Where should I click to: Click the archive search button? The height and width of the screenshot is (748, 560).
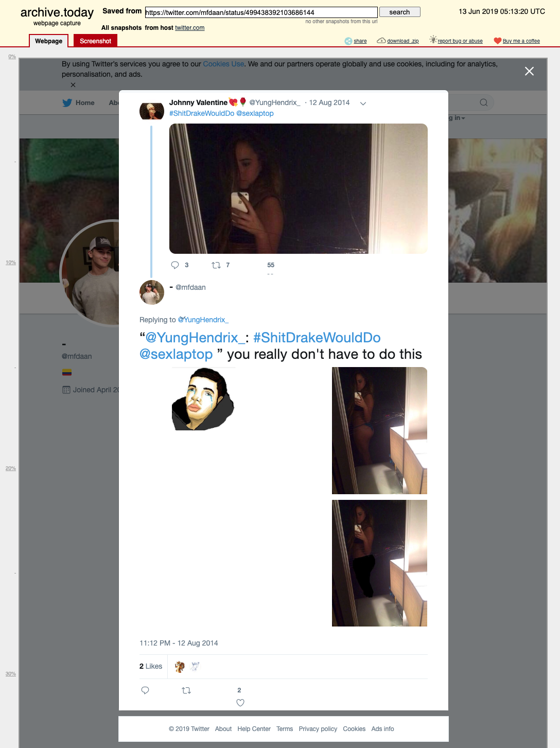pyautogui.click(x=400, y=12)
